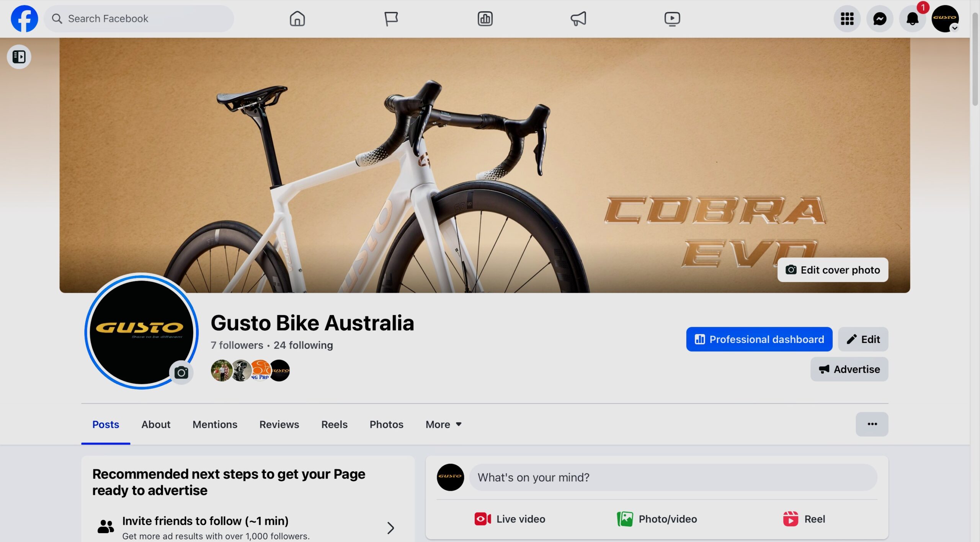Open the notifications bell

[x=912, y=18]
